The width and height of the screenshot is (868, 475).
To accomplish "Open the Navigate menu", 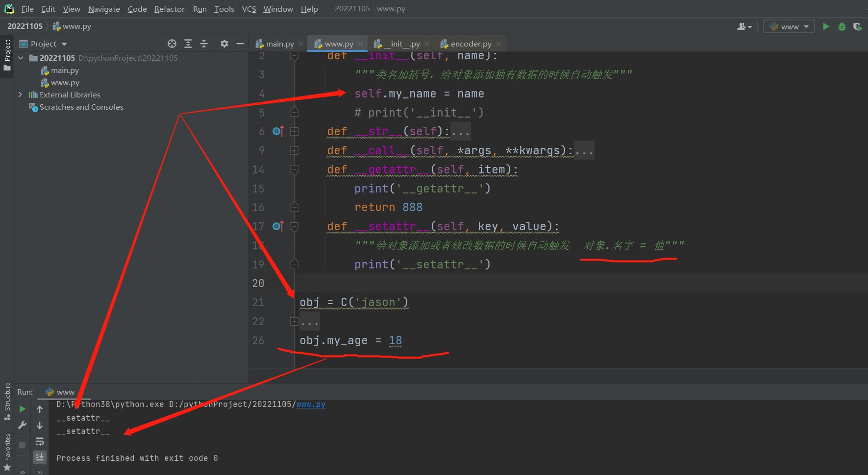I will 104,9.
